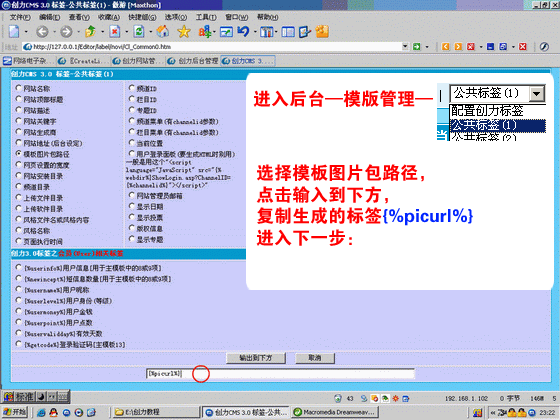Image resolution: width=560 pixels, height=420 pixels.
Task: Open the Home page icon
Action: (162, 32)
